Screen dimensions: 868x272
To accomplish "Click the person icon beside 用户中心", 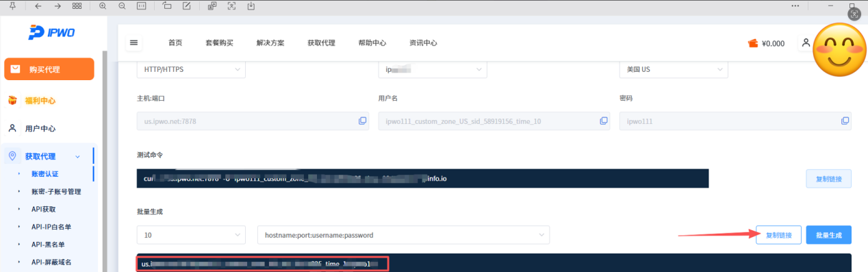I will click(x=12, y=128).
